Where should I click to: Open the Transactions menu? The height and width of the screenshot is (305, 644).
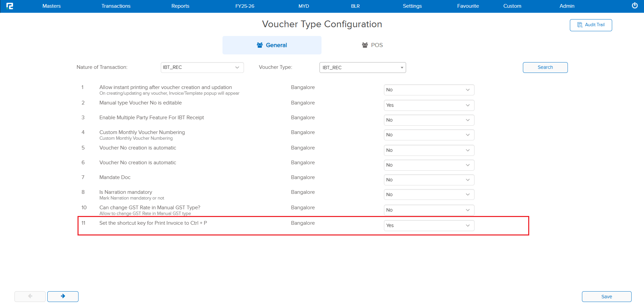pos(116,6)
